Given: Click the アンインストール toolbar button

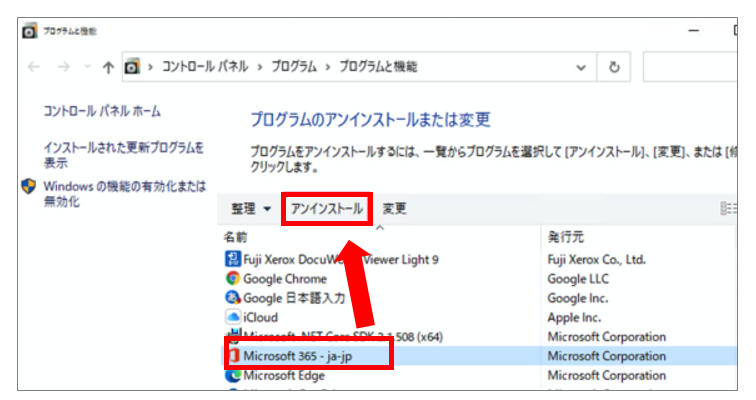Looking at the screenshot, I should tap(326, 209).
